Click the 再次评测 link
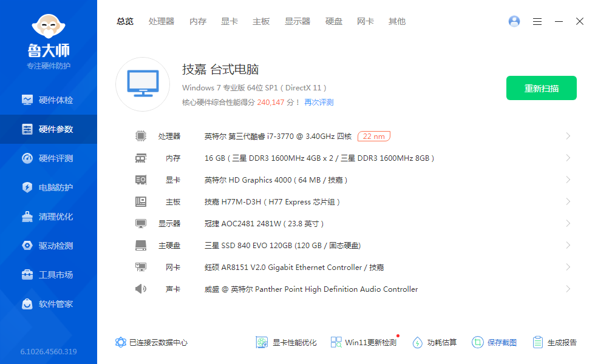595x364 pixels. 319,103
